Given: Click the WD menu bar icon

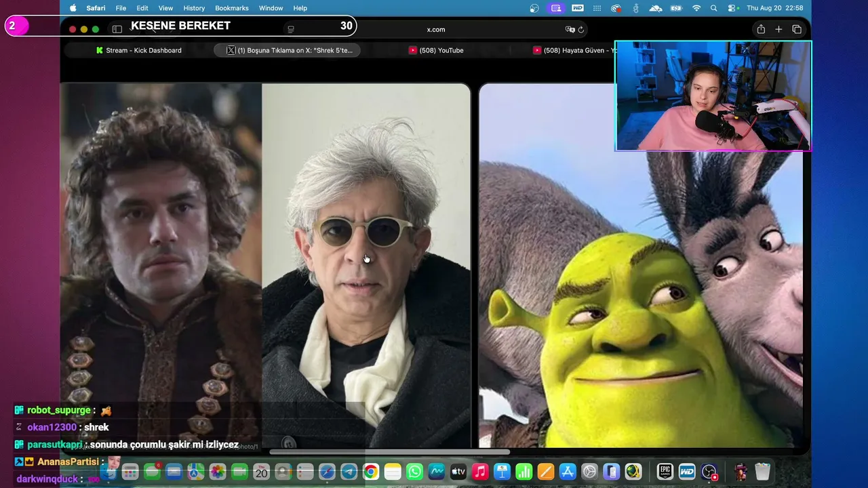Looking at the screenshot, I should pyautogui.click(x=577, y=8).
